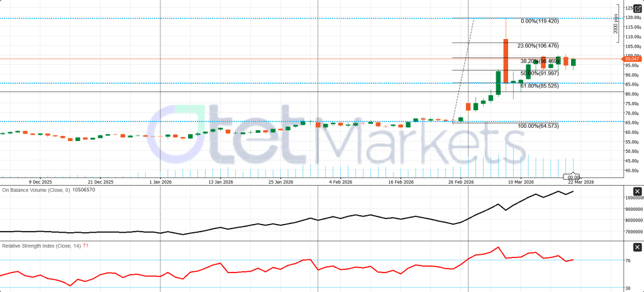Click the 26 Feb 2026 date on time axis

461,182
